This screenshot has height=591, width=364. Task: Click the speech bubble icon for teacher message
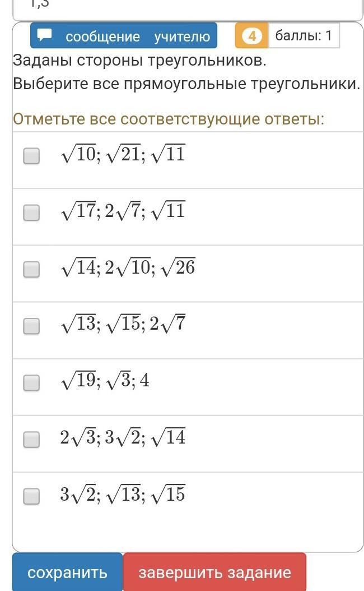click(x=45, y=35)
